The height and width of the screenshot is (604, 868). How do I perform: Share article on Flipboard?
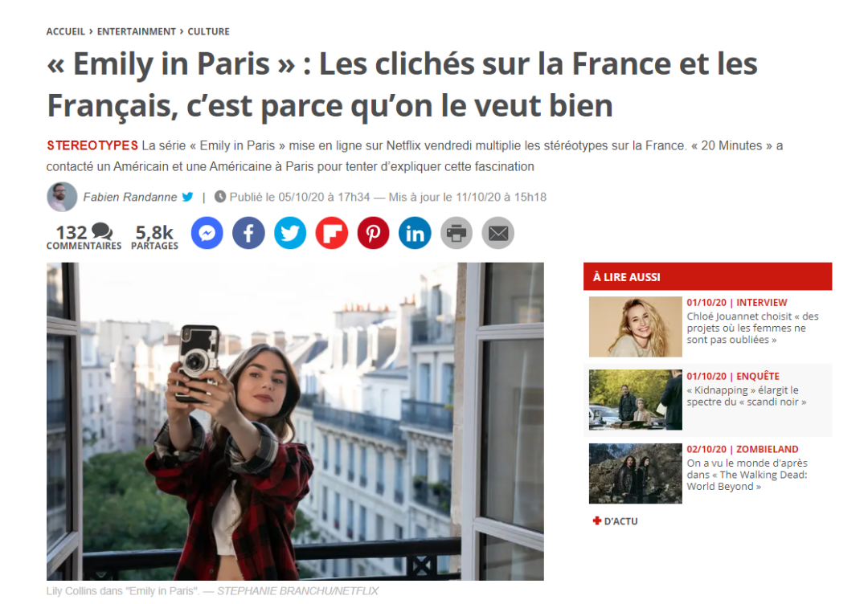click(332, 233)
